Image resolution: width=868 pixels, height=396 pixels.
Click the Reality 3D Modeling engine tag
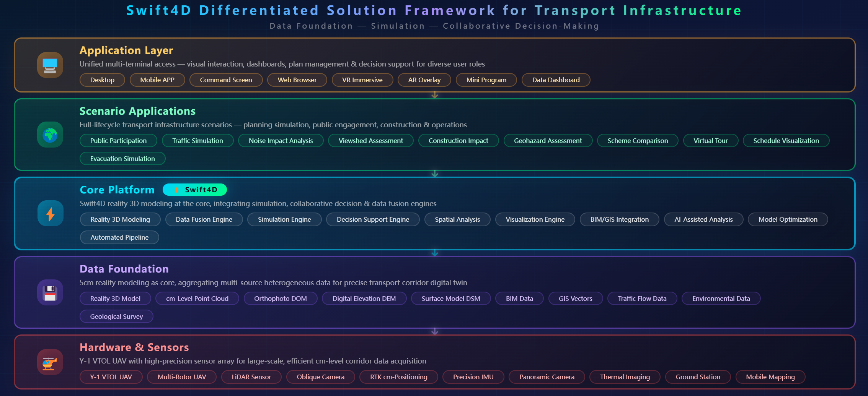click(120, 219)
